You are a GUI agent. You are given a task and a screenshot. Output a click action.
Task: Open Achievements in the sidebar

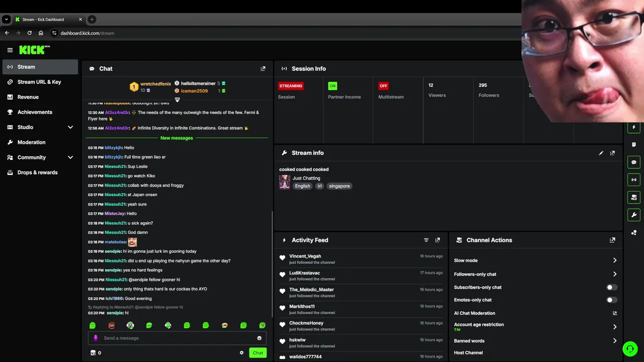[40, 112]
